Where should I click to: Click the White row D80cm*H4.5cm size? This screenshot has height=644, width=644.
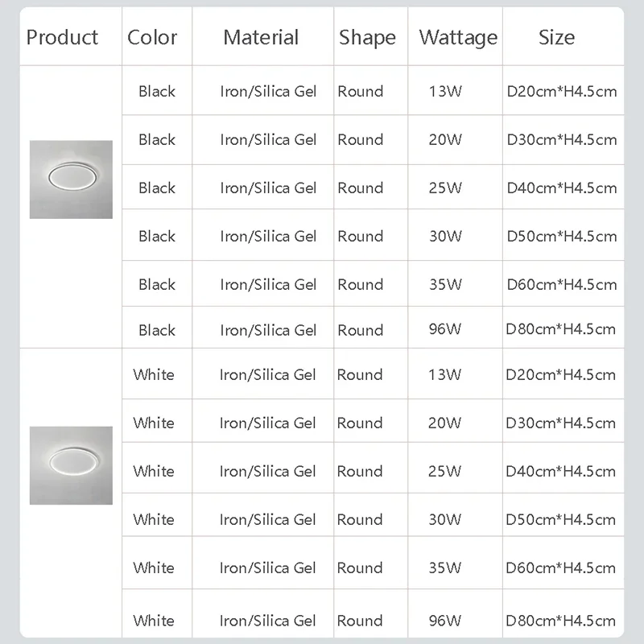(x=560, y=621)
